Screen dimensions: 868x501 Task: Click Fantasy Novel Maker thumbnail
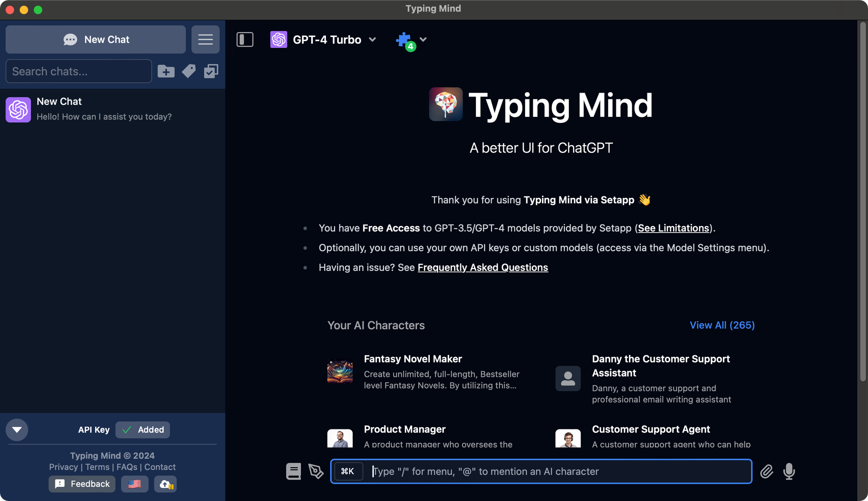(340, 372)
